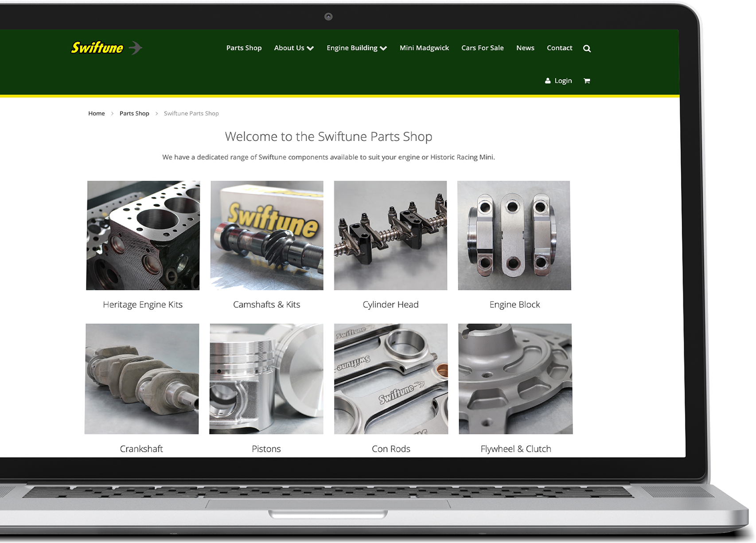
Task: Open the search magnifier icon
Action: (x=587, y=48)
